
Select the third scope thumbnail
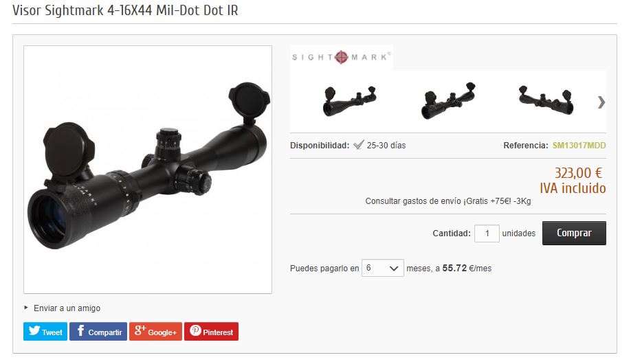[546, 100]
